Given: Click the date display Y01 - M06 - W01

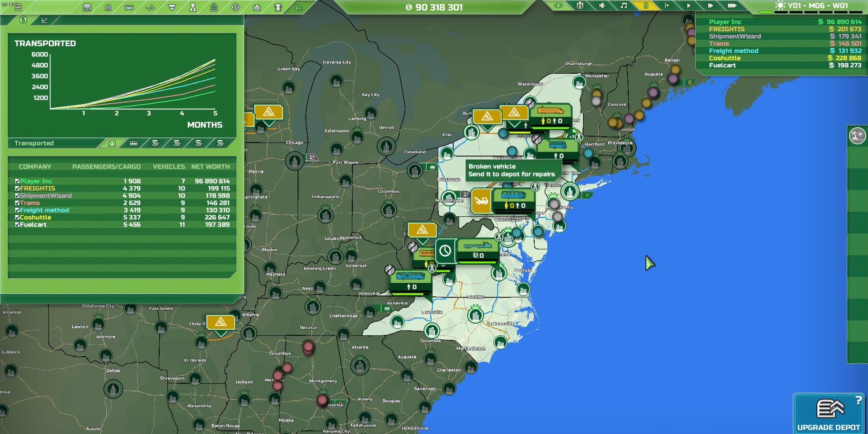Looking at the screenshot, I should pos(817,6).
